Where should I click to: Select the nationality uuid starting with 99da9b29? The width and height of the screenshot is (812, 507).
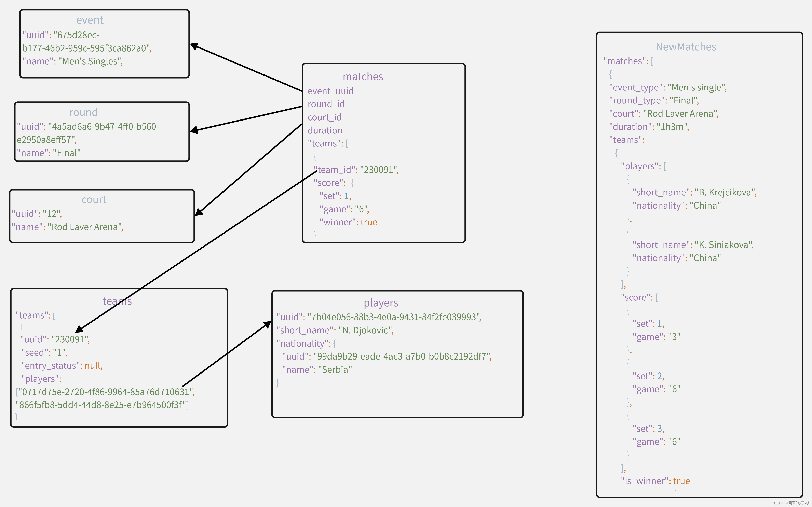coord(387,357)
